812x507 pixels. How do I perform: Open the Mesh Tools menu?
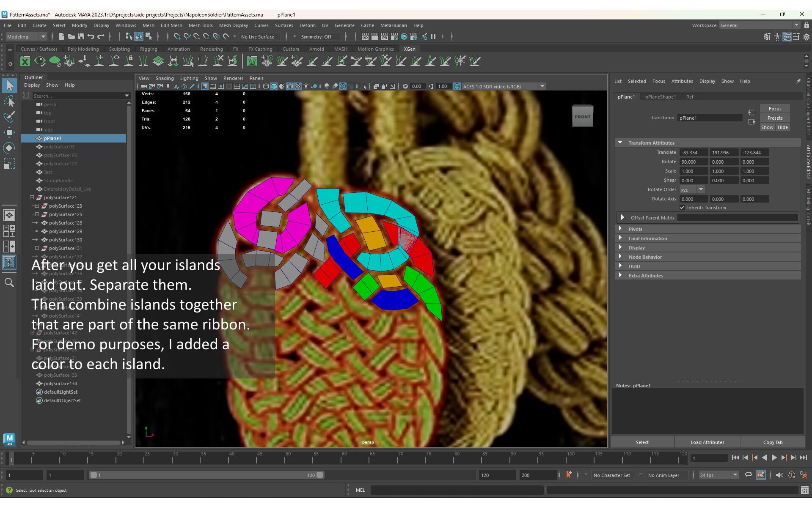click(x=201, y=25)
